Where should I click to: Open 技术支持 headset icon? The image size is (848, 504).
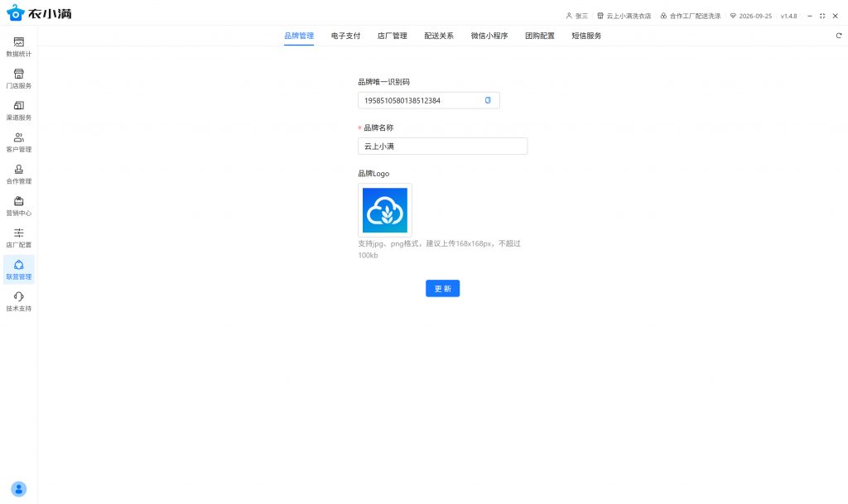point(18,301)
